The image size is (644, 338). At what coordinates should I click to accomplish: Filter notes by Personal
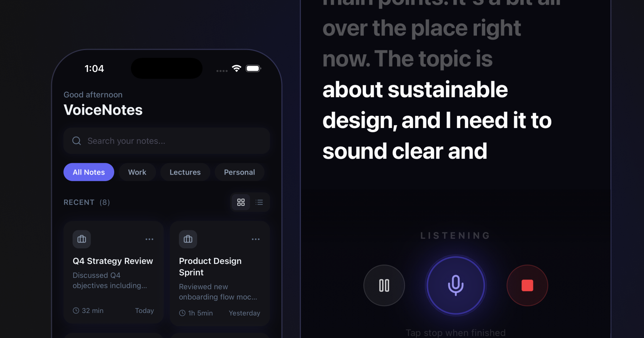point(239,172)
